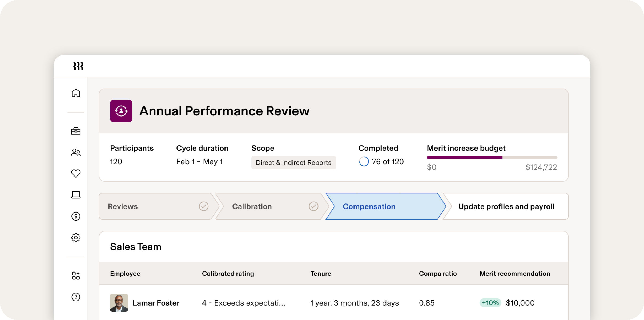This screenshot has height=320, width=644.
Task: Open the add apps grid icon
Action: coord(76,275)
